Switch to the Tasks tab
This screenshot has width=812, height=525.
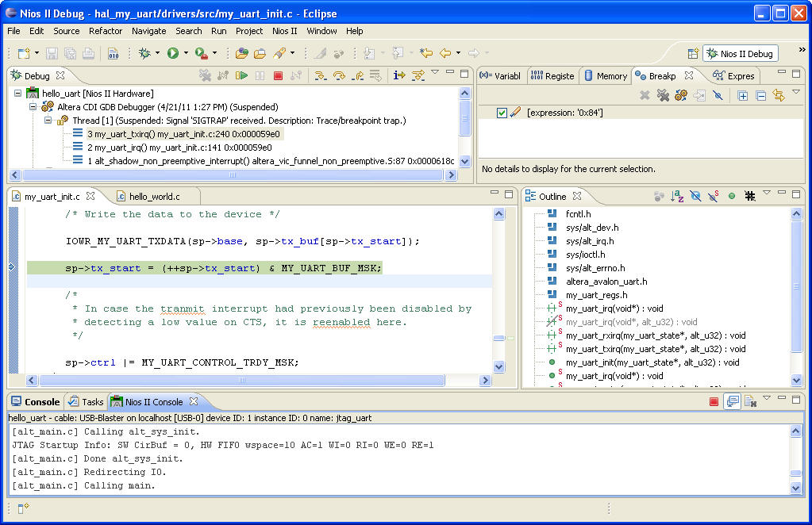tap(86, 402)
